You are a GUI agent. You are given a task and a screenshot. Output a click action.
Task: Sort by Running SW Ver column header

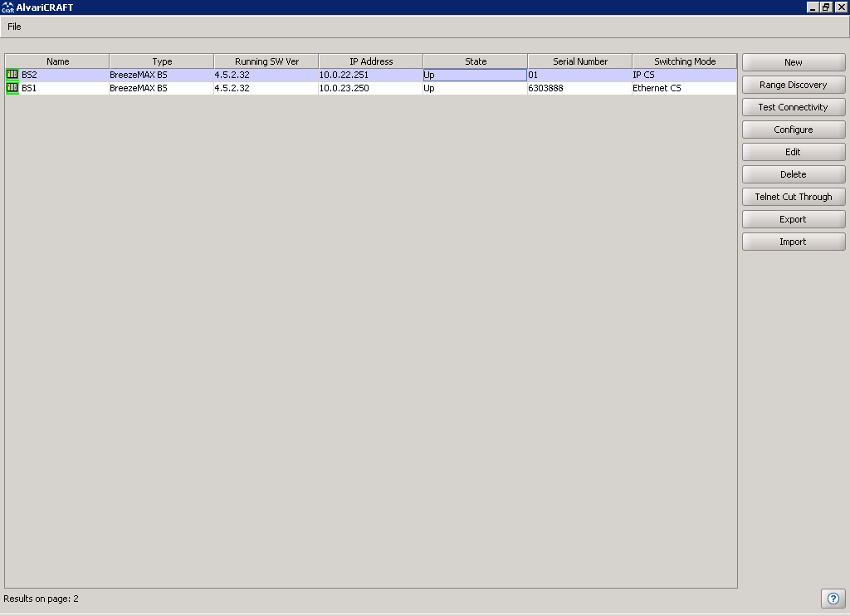[266, 61]
